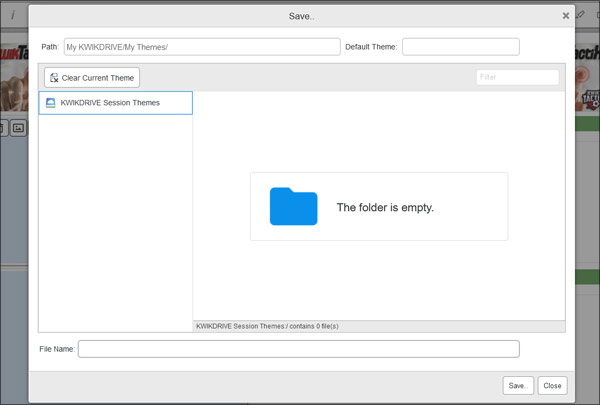Click the page icon on Clear Current Theme
600x405 pixels.
coord(54,78)
